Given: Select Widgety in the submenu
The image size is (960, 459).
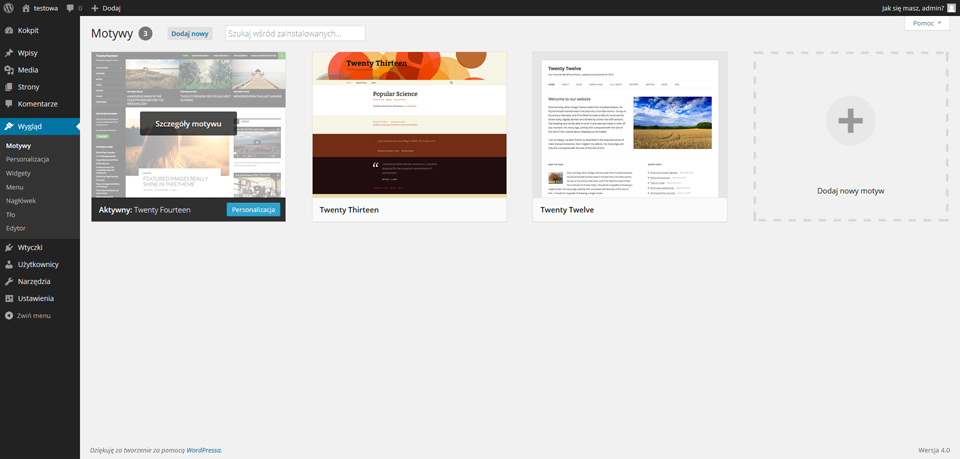Looking at the screenshot, I should coord(18,173).
